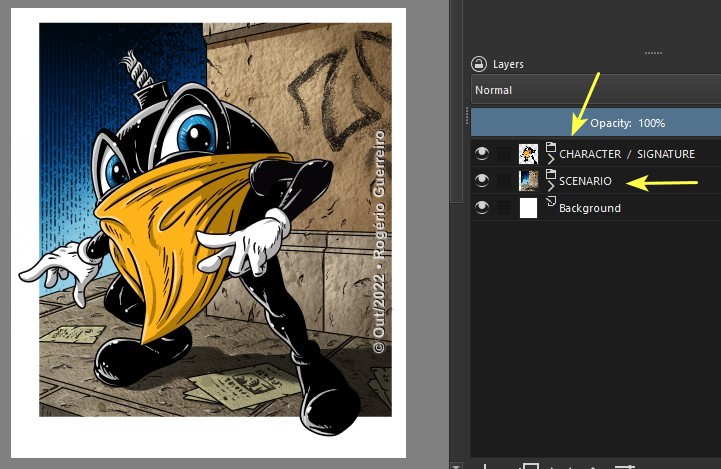Toggle visibility of the SCENARIO group
721x469 pixels.
(x=482, y=180)
